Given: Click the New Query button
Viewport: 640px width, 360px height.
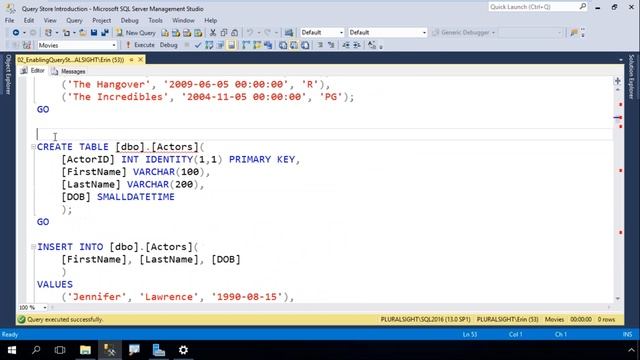Looking at the screenshot, I should [x=136, y=32].
